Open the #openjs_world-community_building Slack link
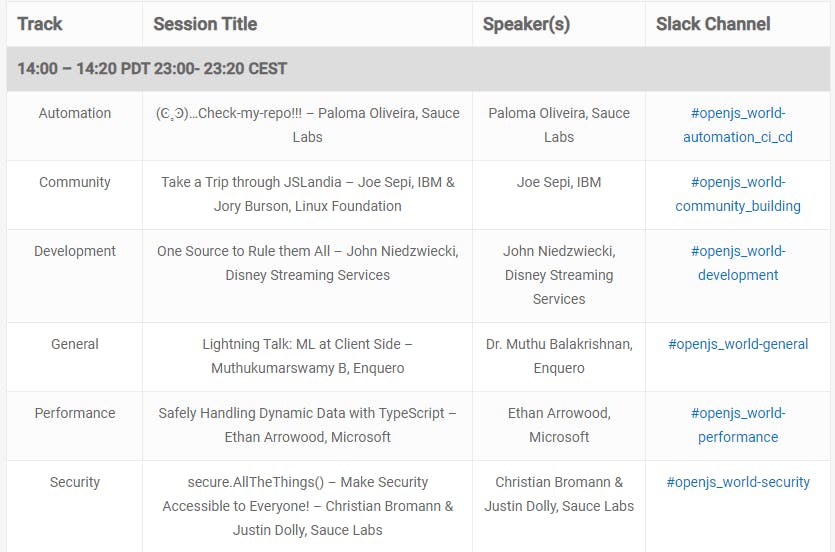Image resolution: width=835 pixels, height=552 pixels. [738, 194]
